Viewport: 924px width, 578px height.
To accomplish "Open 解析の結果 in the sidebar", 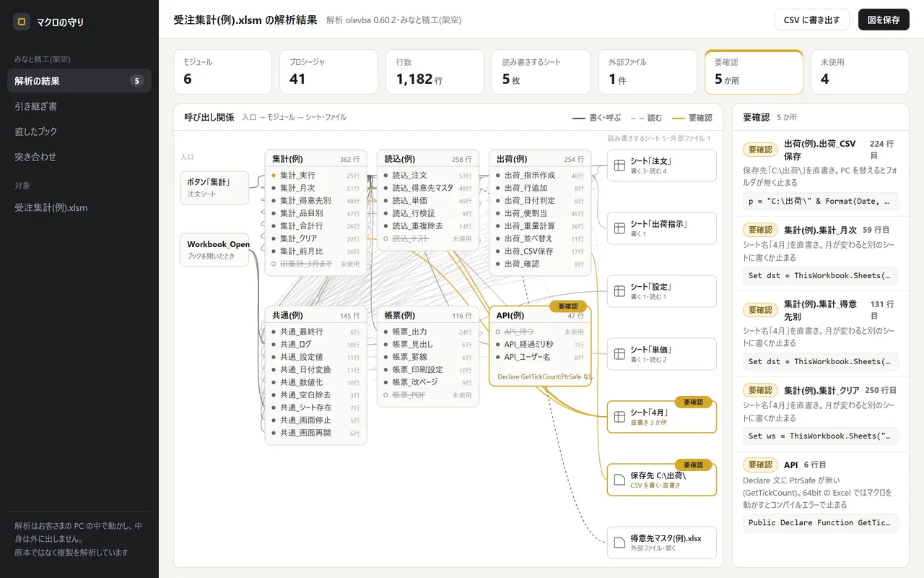I will click(x=79, y=81).
